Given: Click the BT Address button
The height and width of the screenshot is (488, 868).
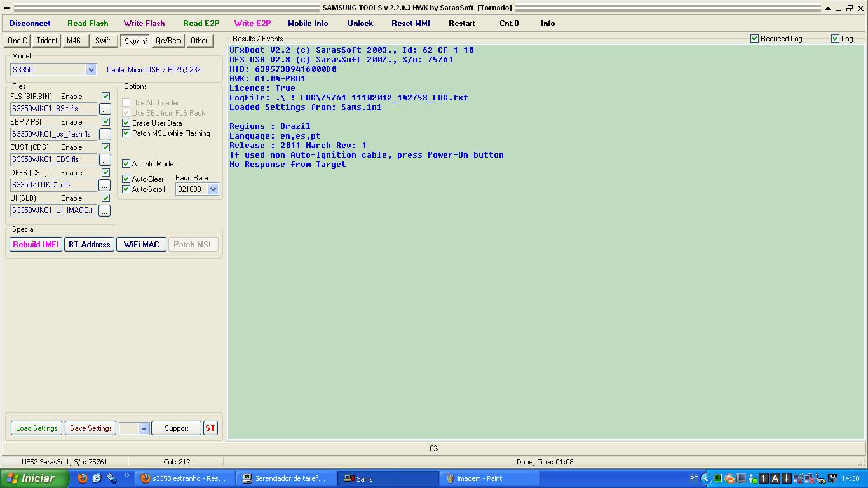Looking at the screenshot, I should coord(89,245).
